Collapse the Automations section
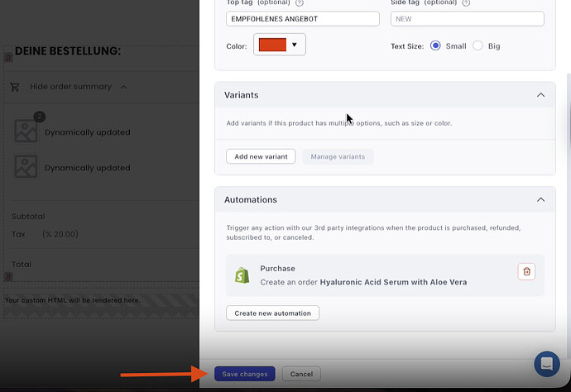571x392 pixels. (x=540, y=199)
